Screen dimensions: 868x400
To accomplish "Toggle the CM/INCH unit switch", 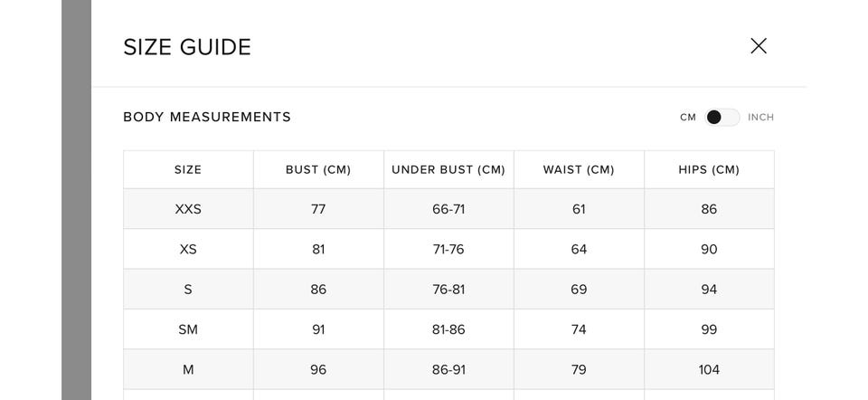I will pyautogui.click(x=722, y=118).
